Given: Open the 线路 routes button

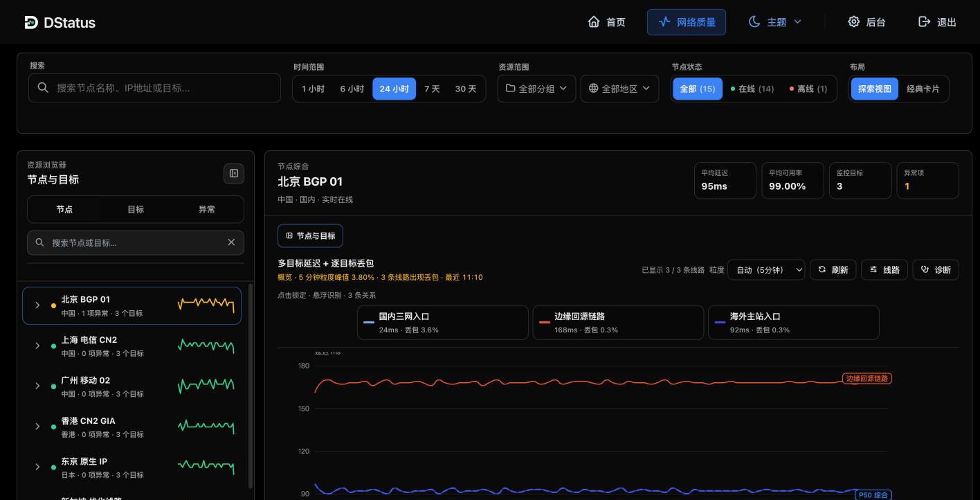Looking at the screenshot, I should 884,269.
